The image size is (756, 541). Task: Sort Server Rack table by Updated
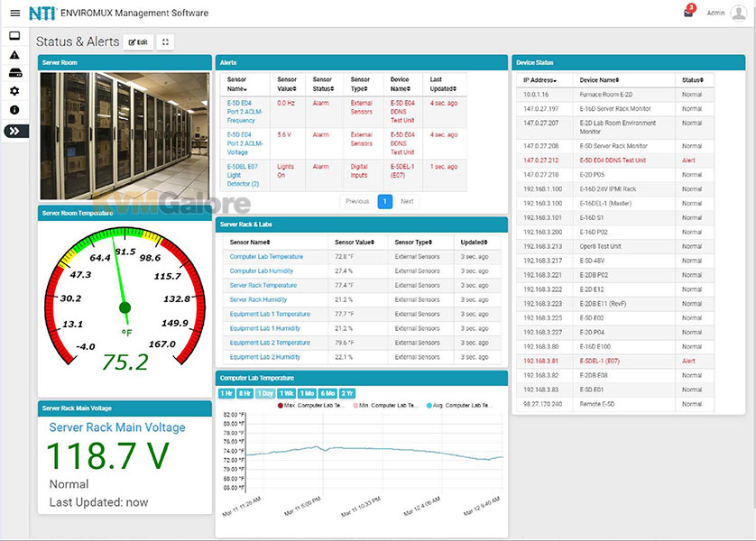474,243
